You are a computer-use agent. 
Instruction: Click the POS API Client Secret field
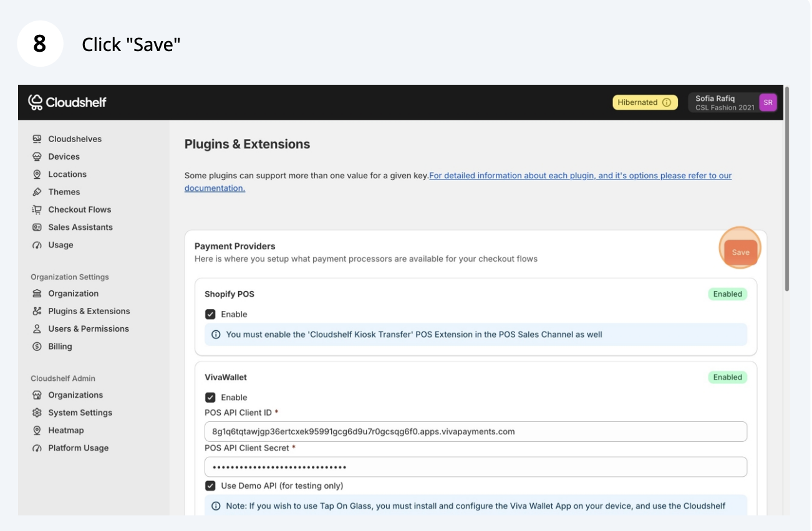pyautogui.click(x=476, y=467)
